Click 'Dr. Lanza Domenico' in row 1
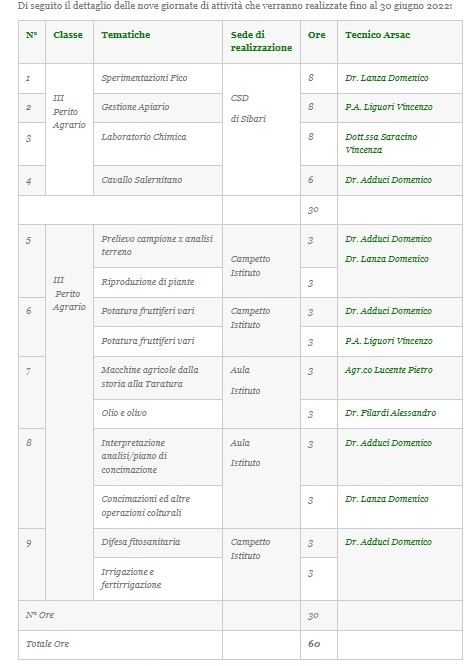The image size is (467, 666). coord(387,78)
